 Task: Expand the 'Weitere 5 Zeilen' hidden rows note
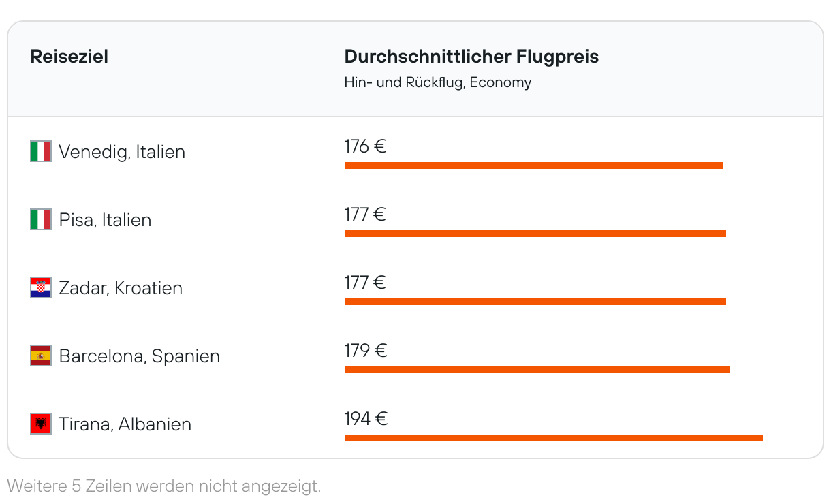[163, 486]
